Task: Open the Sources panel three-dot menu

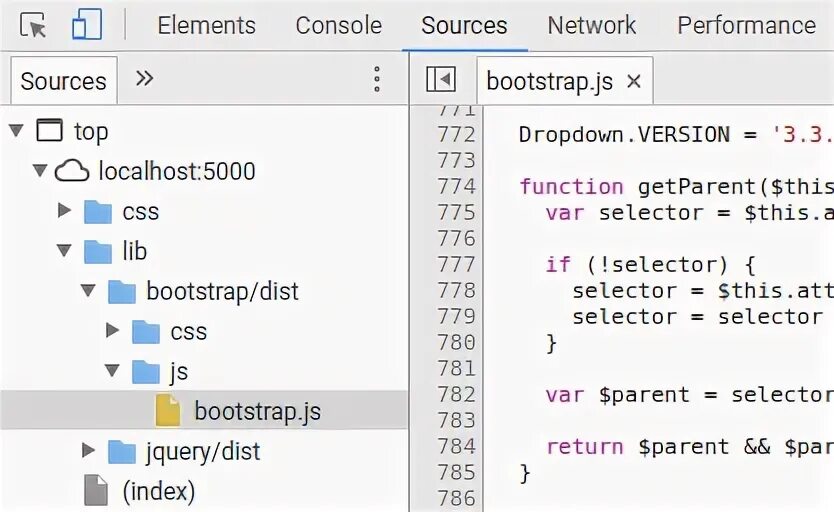Action: pyautogui.click(x=377, y=79)
